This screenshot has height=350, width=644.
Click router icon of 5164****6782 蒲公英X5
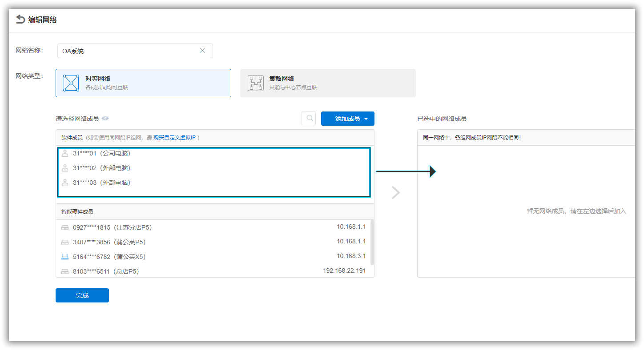[65, 257]
